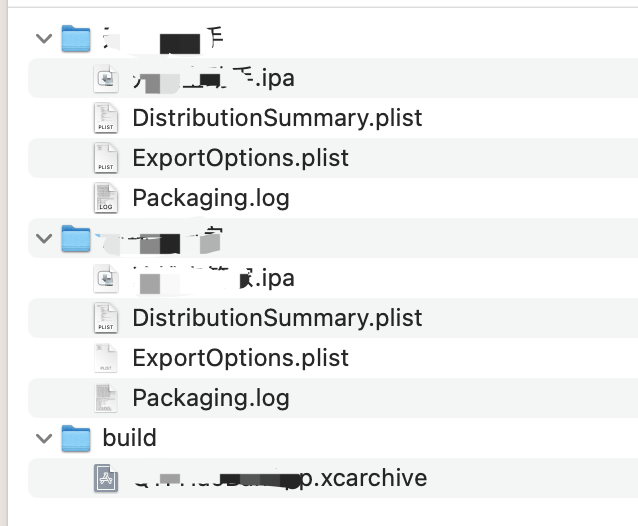Collapse the folder chevron directly above build

(x=43, y=238)
